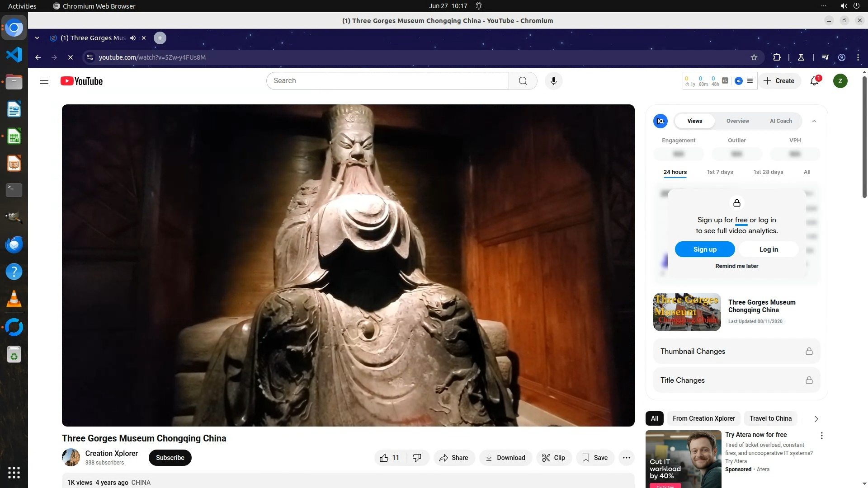Open the Chromium extensions puzzle icon

click(777, 57)
